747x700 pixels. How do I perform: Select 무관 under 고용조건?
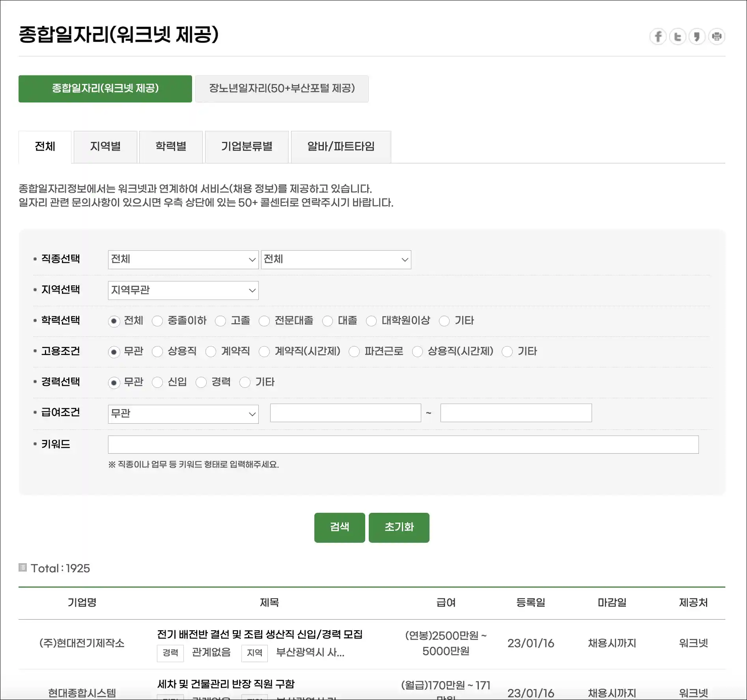tap(114, 352)
